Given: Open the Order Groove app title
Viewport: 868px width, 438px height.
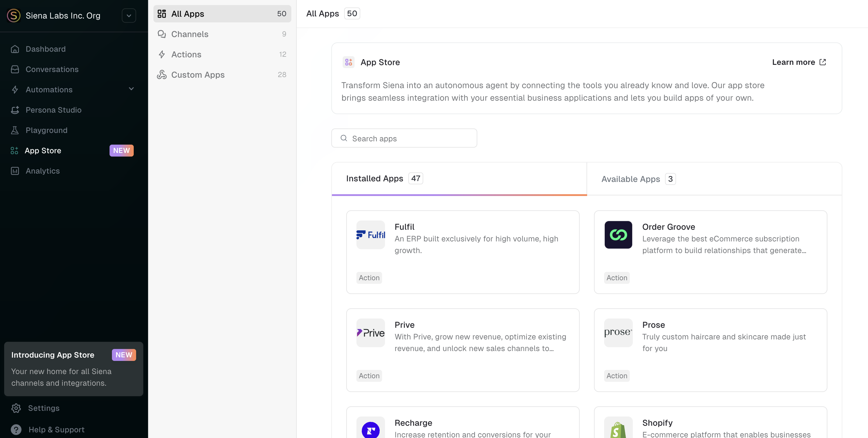Looking at the screenshot, I should (x=669, y=226).
